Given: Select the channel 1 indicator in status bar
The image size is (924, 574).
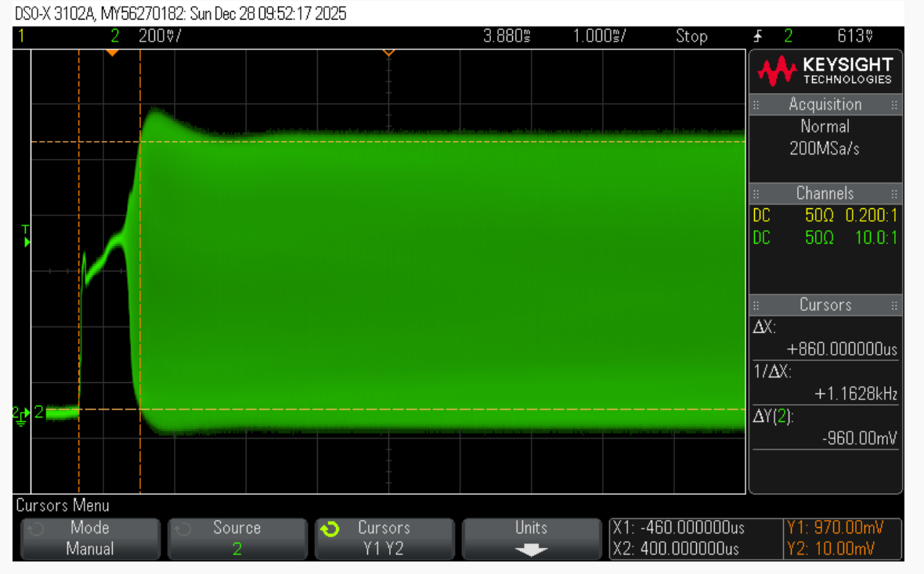Looking at the screenshot, I should click(x=21, y=36).
